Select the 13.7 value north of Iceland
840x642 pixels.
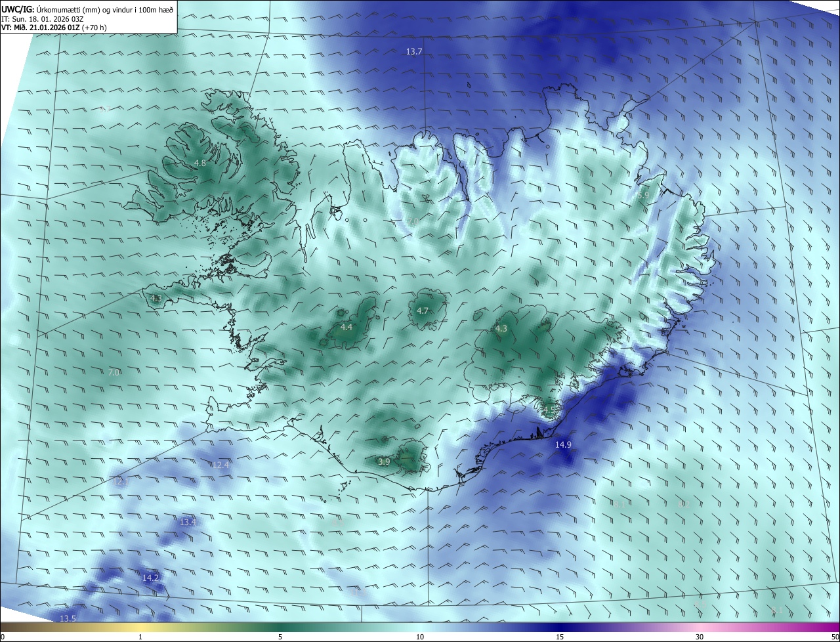tap(414, 51)
